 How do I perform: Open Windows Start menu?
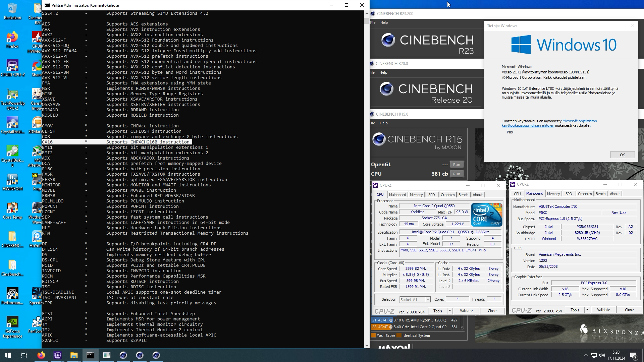click(8, 355)
